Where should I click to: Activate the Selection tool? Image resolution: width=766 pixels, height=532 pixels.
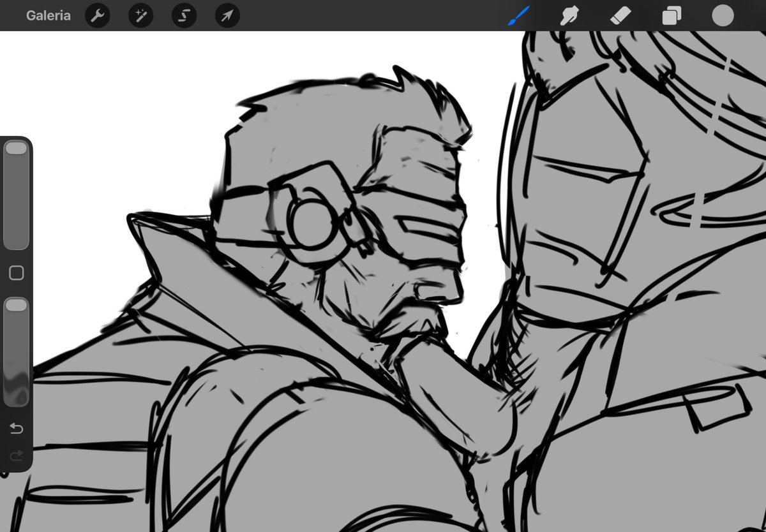click(184, 15)
